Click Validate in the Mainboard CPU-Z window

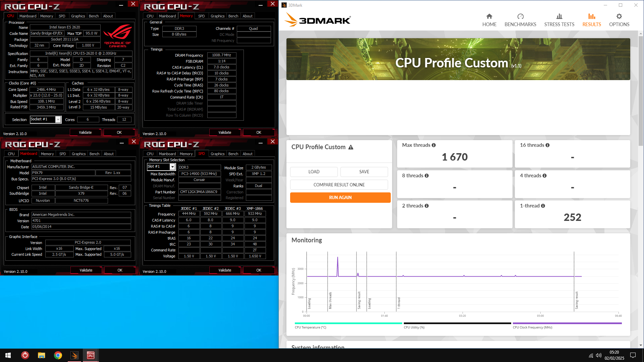[86, 270]
